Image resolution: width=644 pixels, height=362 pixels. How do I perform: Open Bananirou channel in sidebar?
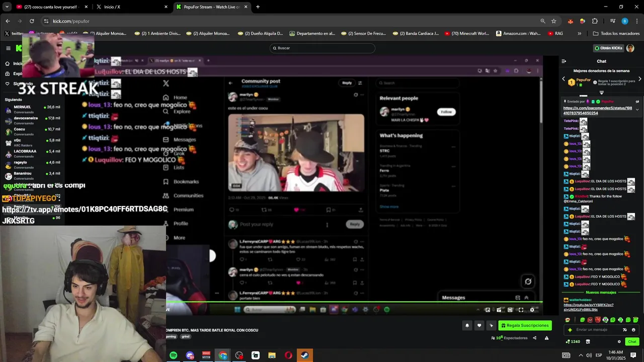tap(33, 175)
